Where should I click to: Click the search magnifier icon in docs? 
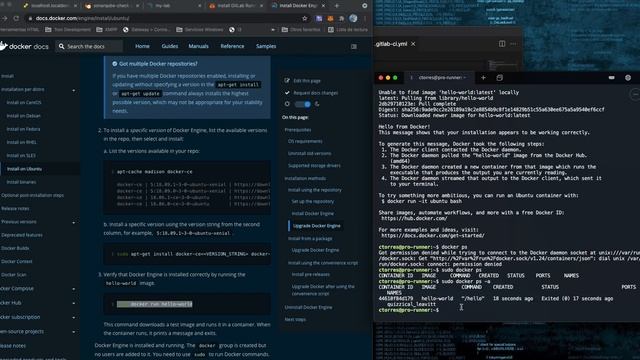(x=61, y=46)
